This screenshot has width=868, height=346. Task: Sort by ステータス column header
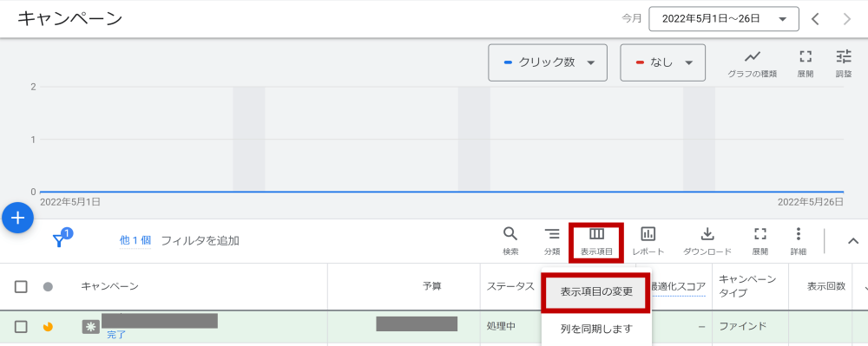(x=510, y=286)
